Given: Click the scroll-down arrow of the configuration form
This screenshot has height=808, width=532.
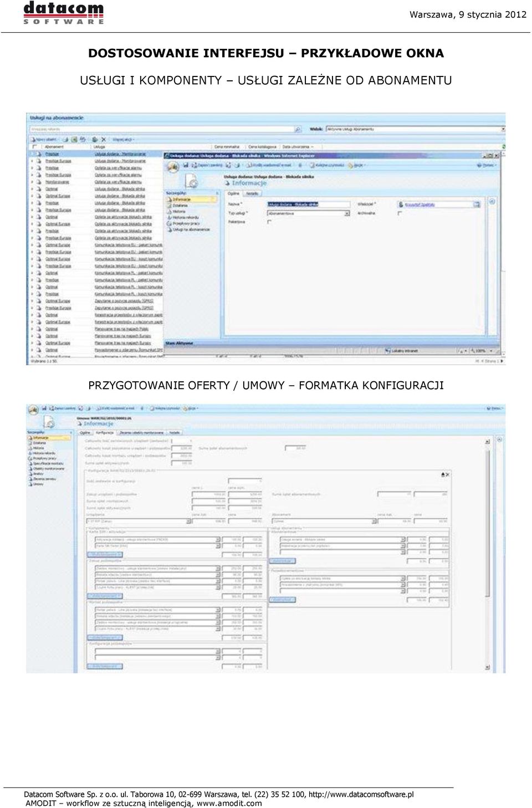Looking at the screenshot, I should 488,667.
